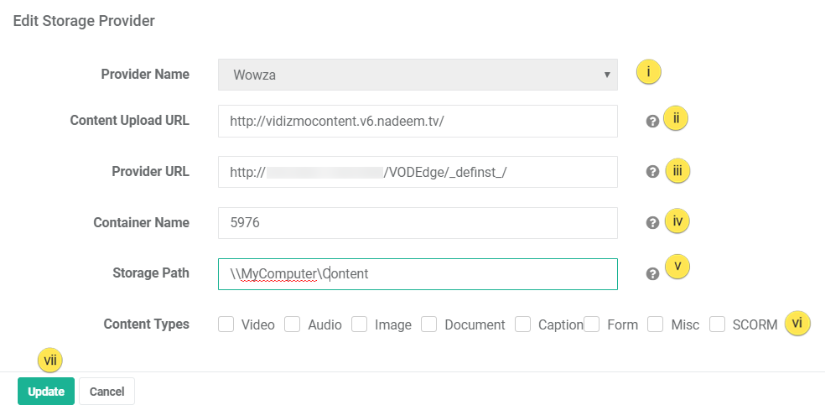Click the Cancel button
This screenshot has width=825, height=415.
[x=106, y=392]
